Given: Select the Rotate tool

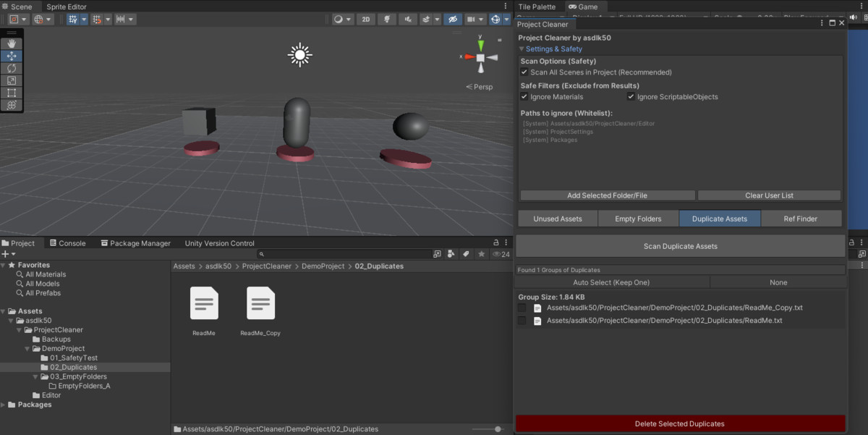Looking at the screenshot, I should click(12, 68).
